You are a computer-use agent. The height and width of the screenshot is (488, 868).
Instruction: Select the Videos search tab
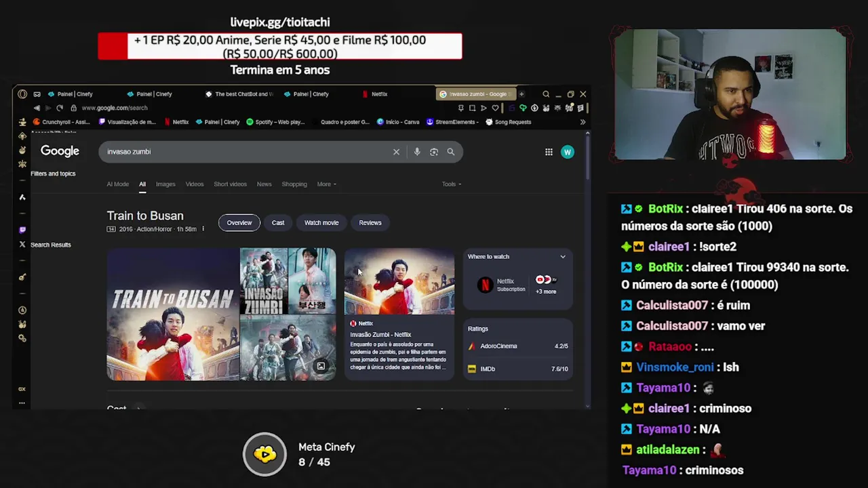pos(195,184)
